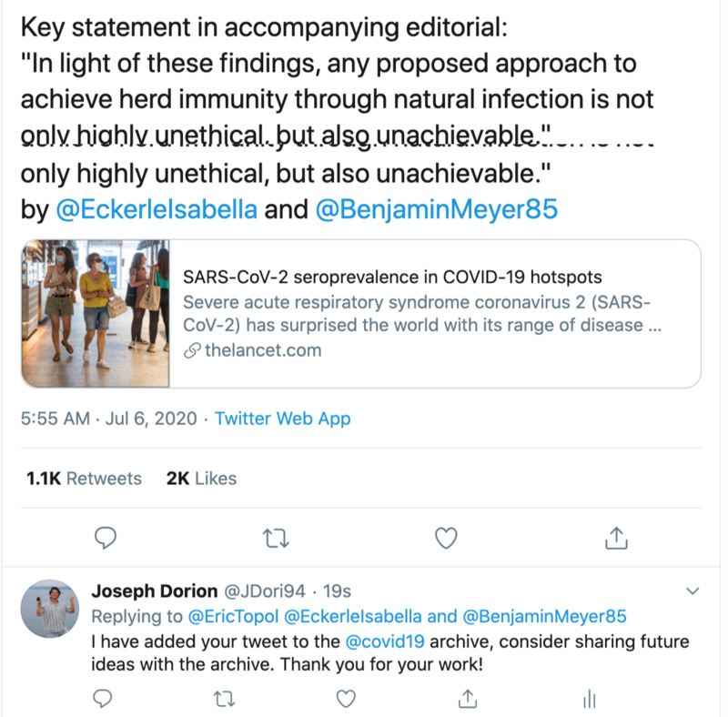Image resolution: width=728 pixels, height=717 pixels.
Task: Retweet the main tweet
Action: pyautogui.click(x=275, y=538)
